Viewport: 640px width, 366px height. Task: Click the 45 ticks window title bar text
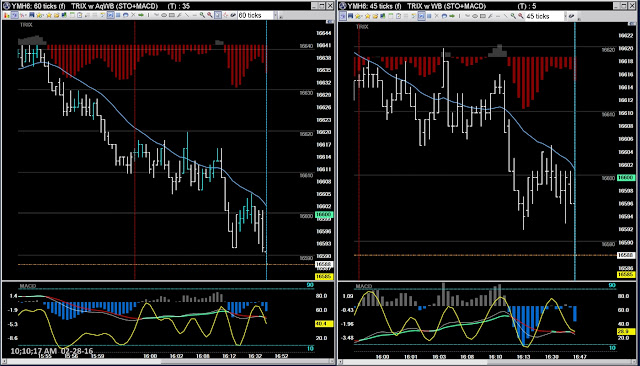click(x=442, y=6)
